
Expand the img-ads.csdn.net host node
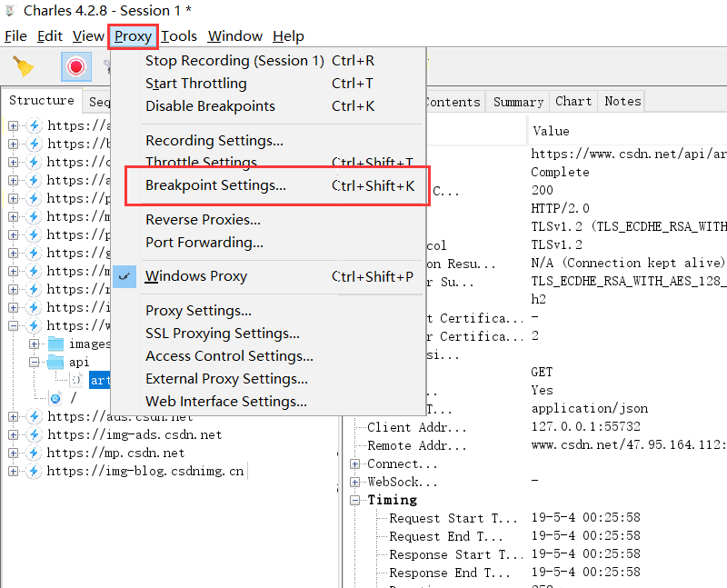13,435
